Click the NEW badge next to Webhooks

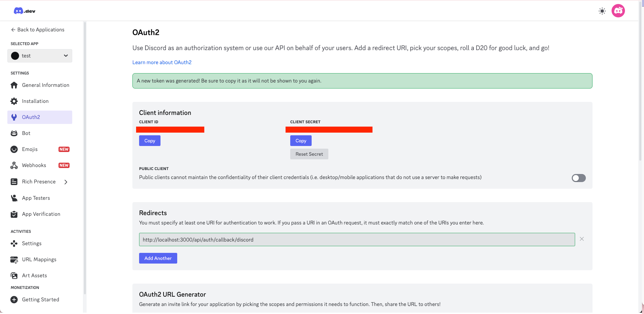(64, 165)
